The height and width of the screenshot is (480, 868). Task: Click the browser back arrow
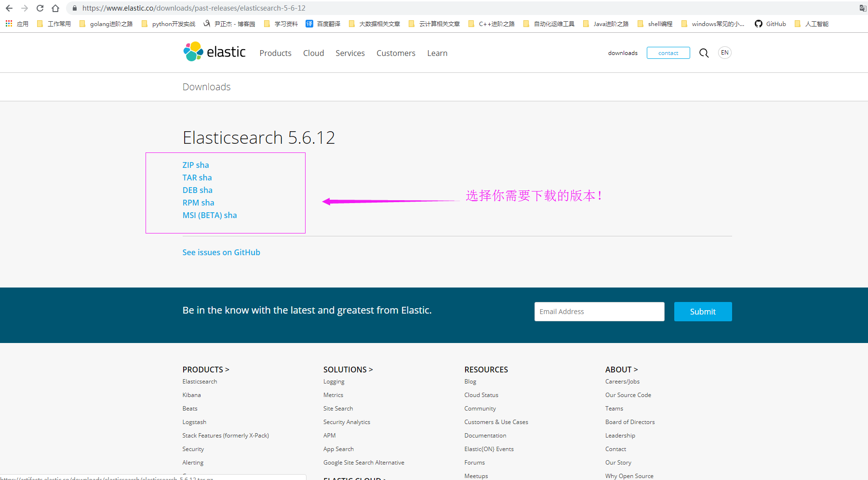tap(9, 8)
